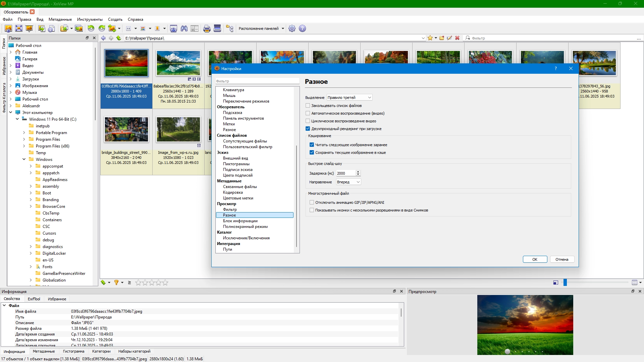Image resolution: width=644 pixels, height=362 pixels.
Task: Open the Направление dropdown
Action: pos(348,182)
